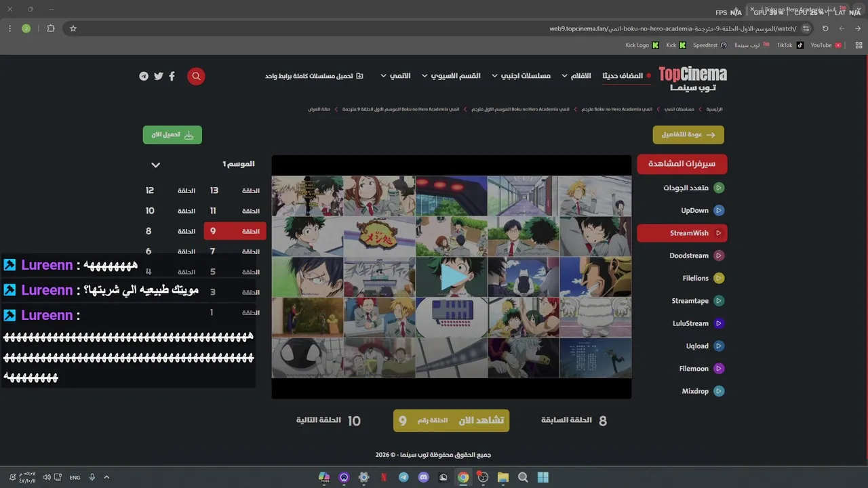Open Telegram from the taskbar
Image resolution: width=868 pixels, height=488 pixels.
click(403, 477)
